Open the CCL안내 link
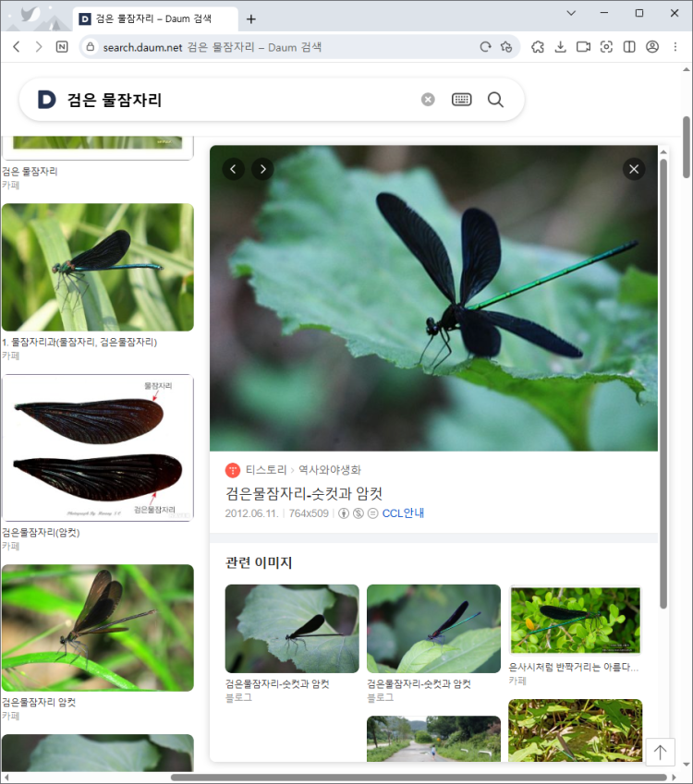The height and width of the screenshot is (784, 693). tap(403, 513)
